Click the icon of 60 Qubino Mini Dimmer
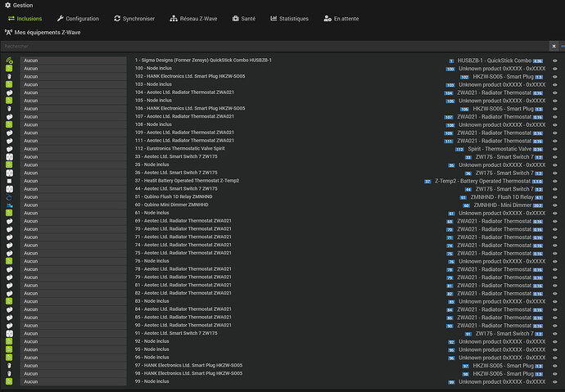 tap(9, 205)
